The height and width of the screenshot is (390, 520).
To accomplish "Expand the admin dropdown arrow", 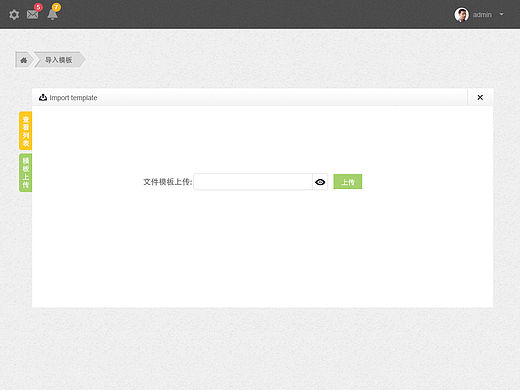I will tap(501, 14).
